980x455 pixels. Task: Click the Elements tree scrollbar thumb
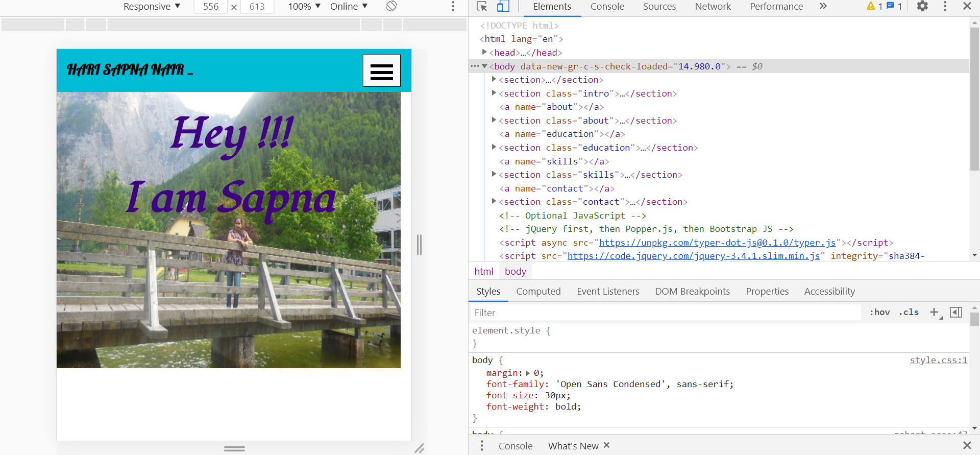(974, 99)
